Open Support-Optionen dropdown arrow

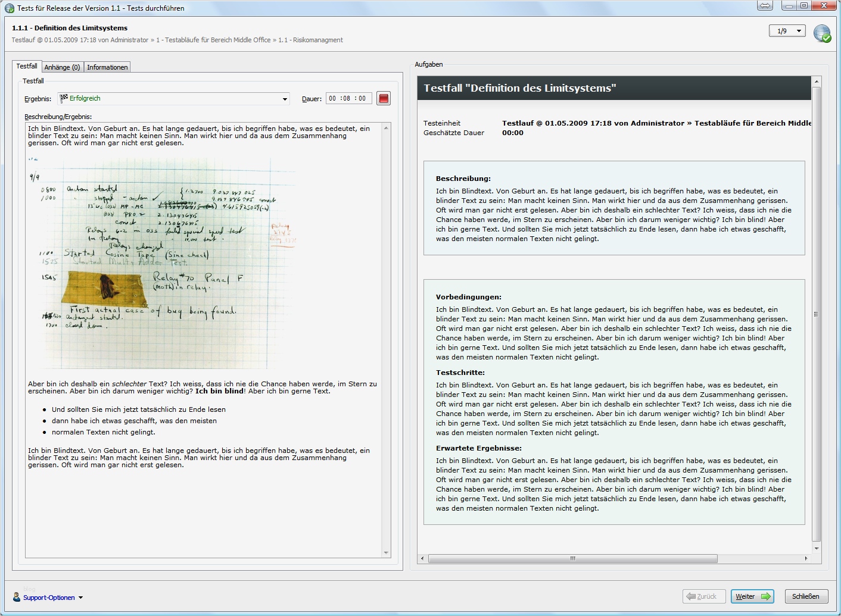tap(80, 598)
